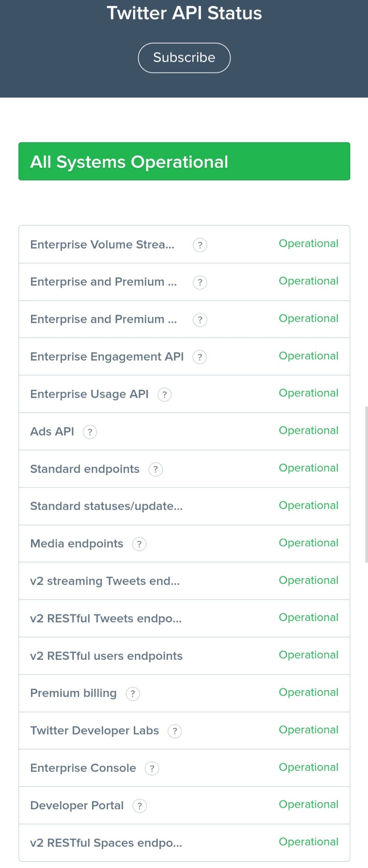Show Developer Portal info tooltip icon

tap(139, 806)
